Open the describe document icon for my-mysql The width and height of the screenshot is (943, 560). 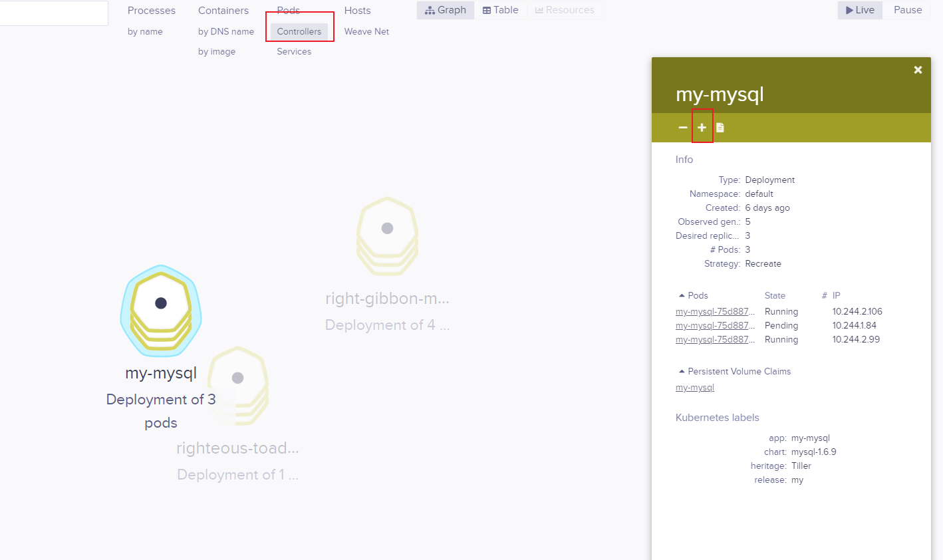720,127
